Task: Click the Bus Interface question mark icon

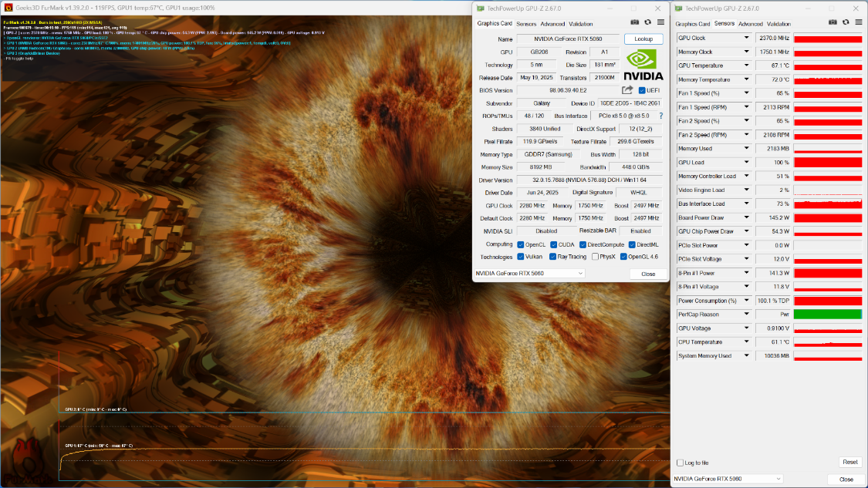Action: (661, 116)
